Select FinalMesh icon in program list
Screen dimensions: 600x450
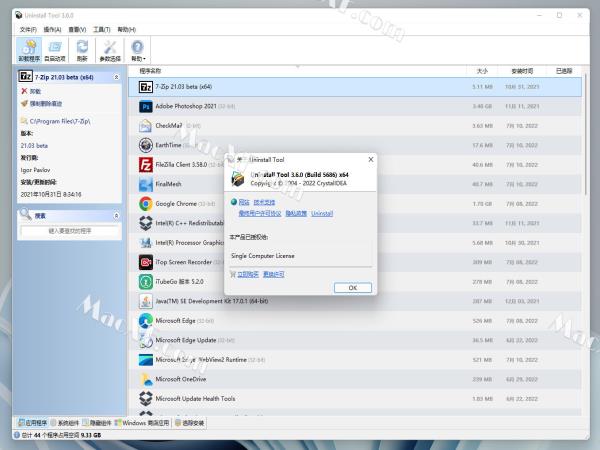coord(146,184)
